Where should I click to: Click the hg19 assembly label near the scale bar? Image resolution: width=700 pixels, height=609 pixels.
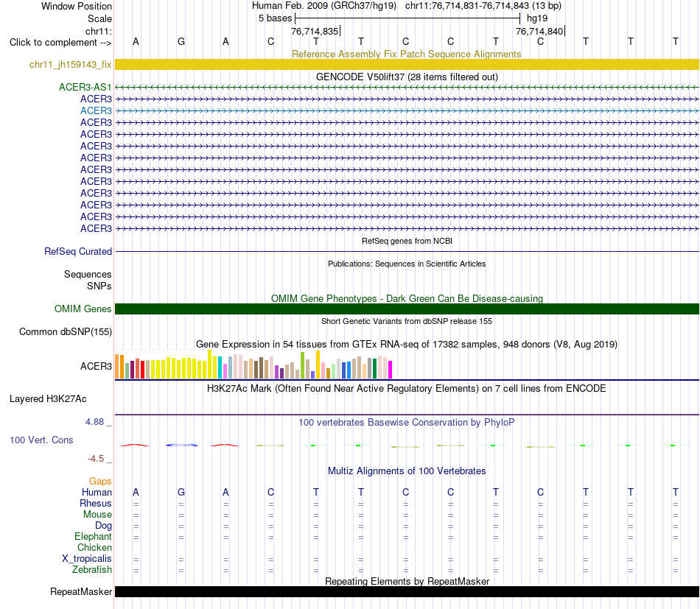[537, 18]
